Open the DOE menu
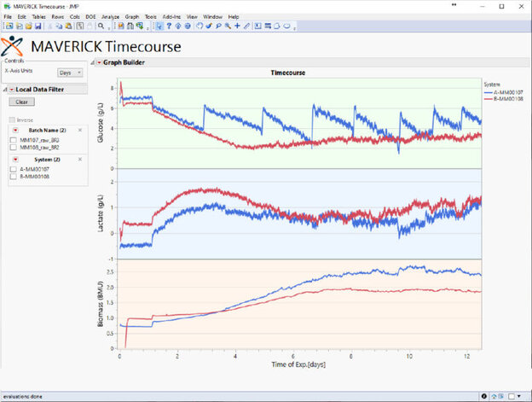This screenshot has width=532, height=402. tap(90, 16)
